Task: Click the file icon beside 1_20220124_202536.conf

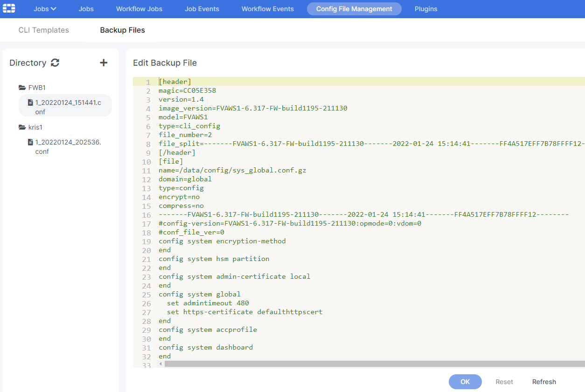Action: [30, 142]
